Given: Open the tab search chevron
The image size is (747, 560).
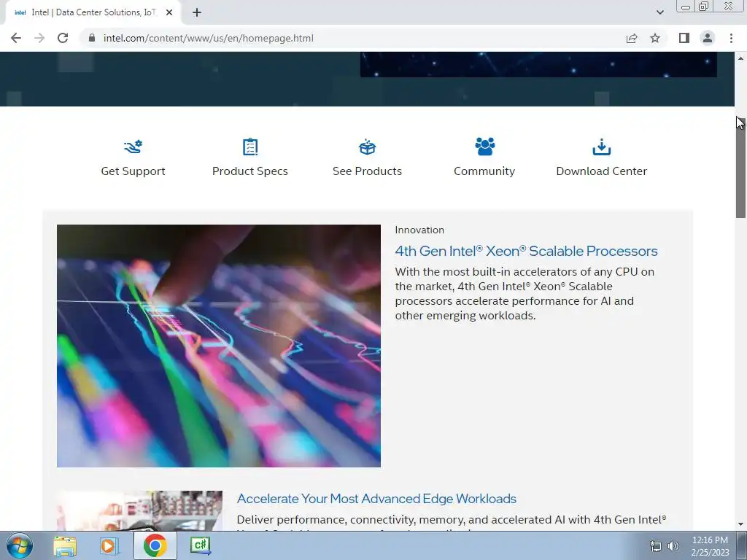Looking at the screenshot, I should (x=659, y=12).
